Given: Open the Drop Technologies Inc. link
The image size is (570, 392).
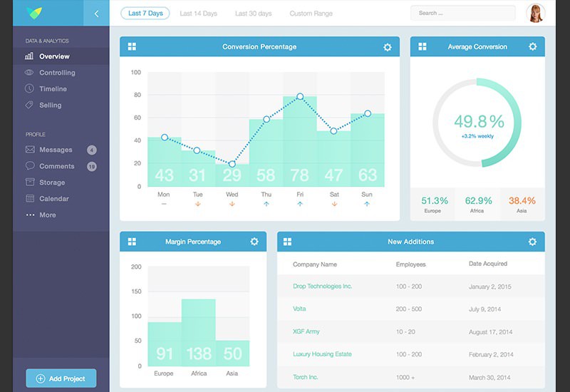Looking at the screenshot, I should pos(322,287).
